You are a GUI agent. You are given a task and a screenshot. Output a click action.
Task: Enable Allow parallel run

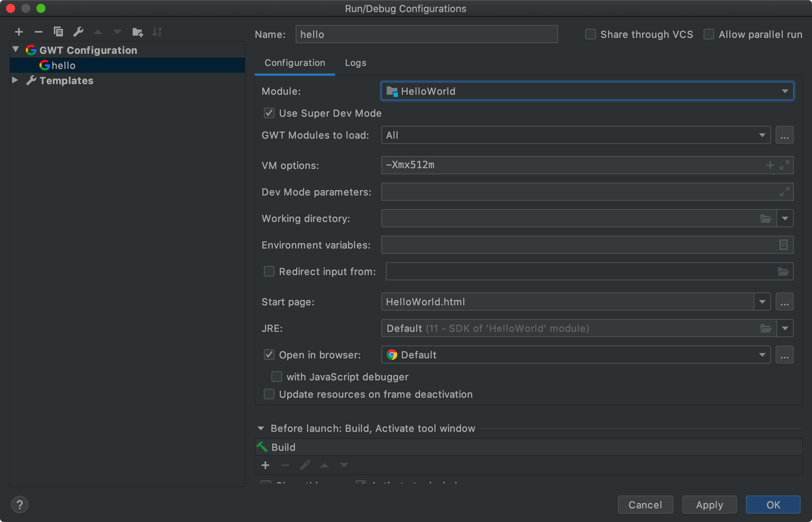click(709, 34)
